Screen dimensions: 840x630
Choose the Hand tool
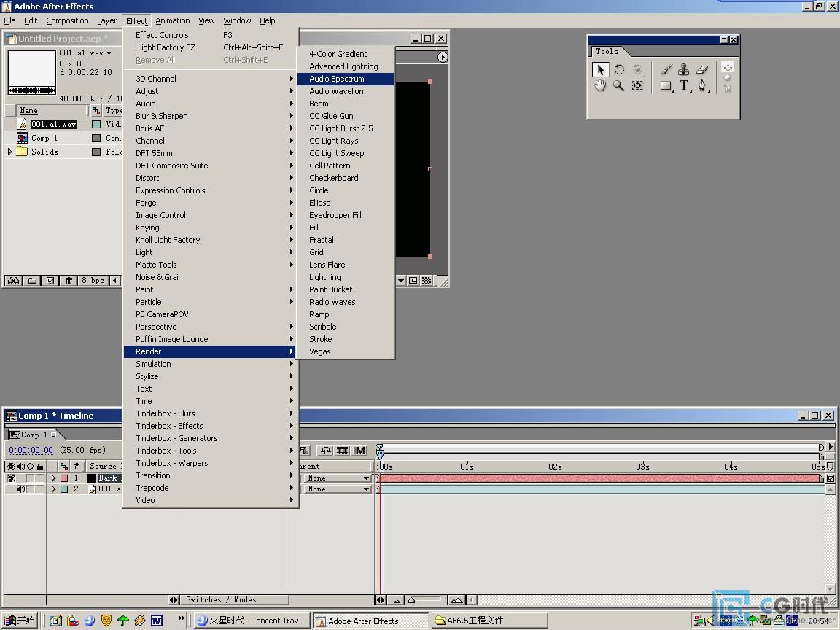(600, 86)
